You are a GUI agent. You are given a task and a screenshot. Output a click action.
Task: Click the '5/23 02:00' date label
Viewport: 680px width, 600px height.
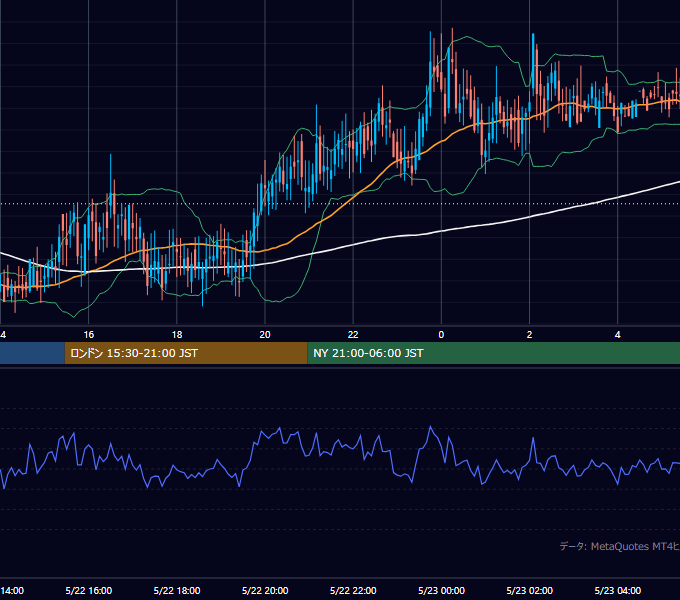[530, 591]
